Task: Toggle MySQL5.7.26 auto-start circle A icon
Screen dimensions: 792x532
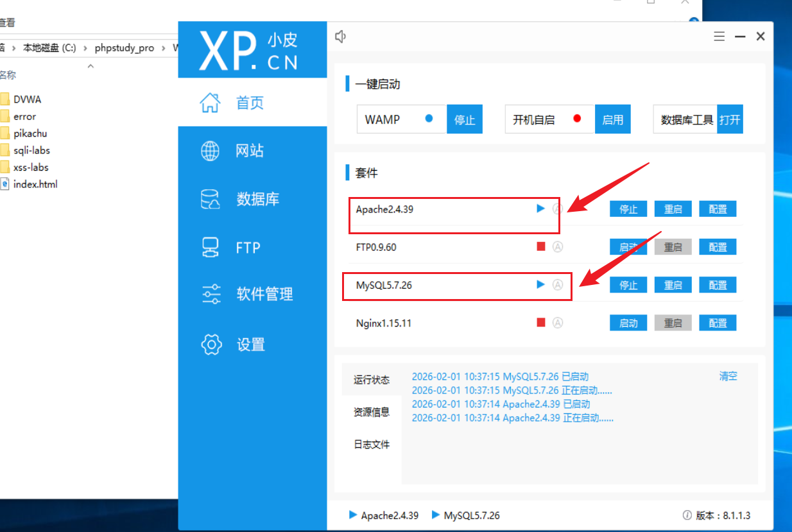Action: tap(558, 284)
